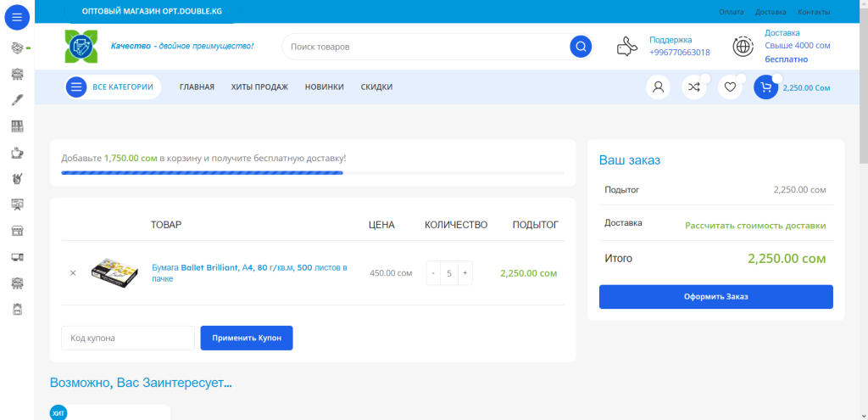Open the compare products shuffle icon
868x420 pixels.
(693, 87)
